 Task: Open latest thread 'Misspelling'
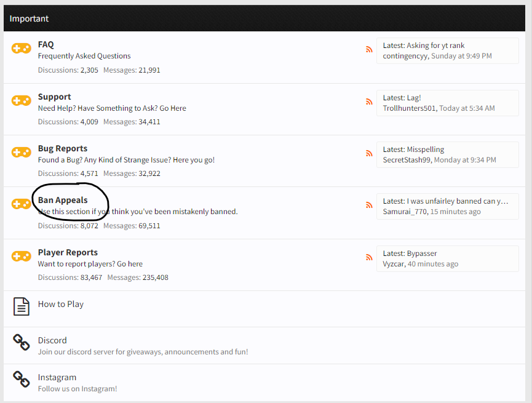coord(426,150)
